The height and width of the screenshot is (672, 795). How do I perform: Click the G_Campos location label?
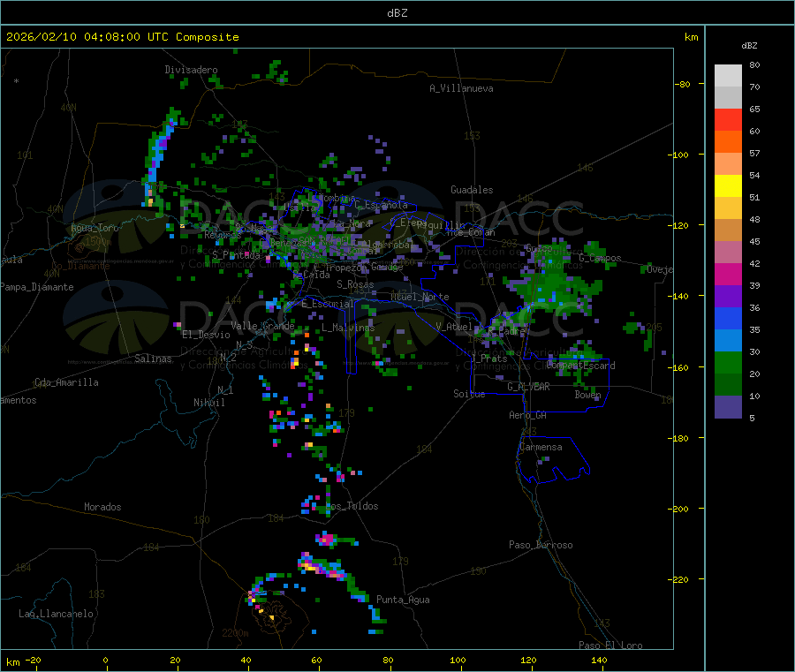[x=601, y=258]
